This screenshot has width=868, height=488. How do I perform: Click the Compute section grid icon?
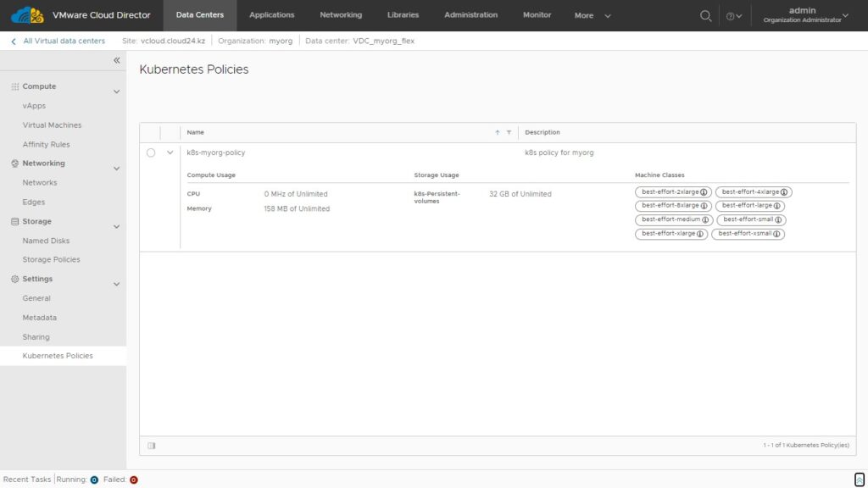pos(15,87)
